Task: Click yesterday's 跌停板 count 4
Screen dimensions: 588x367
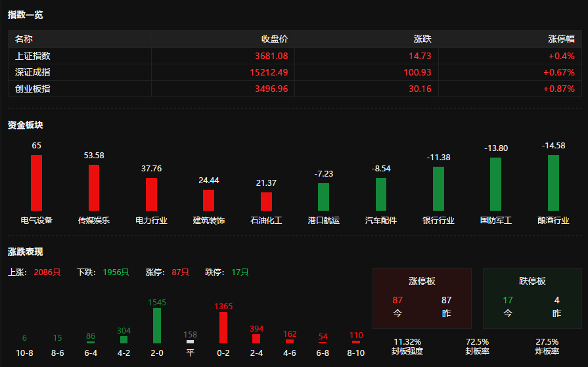Action: point(557,300)
